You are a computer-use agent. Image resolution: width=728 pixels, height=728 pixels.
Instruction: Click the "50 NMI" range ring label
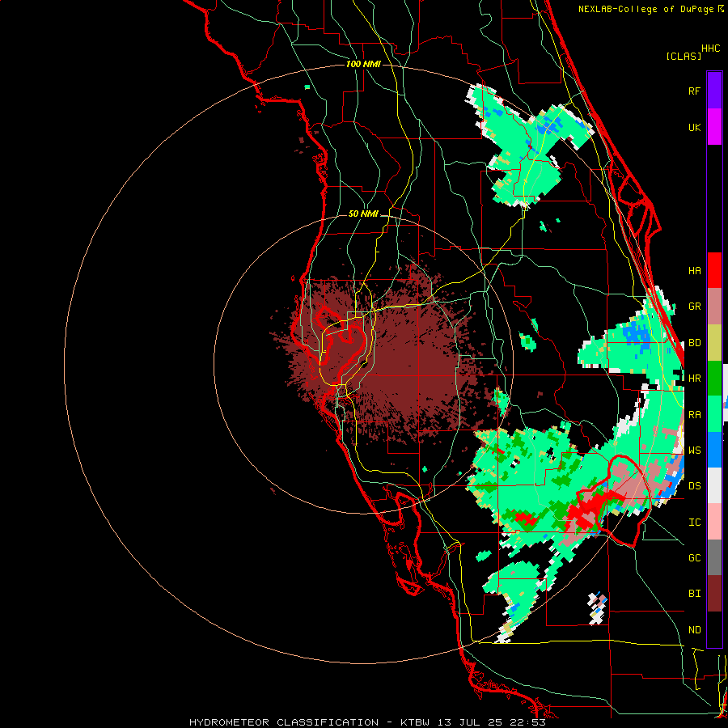pos(363,214)
